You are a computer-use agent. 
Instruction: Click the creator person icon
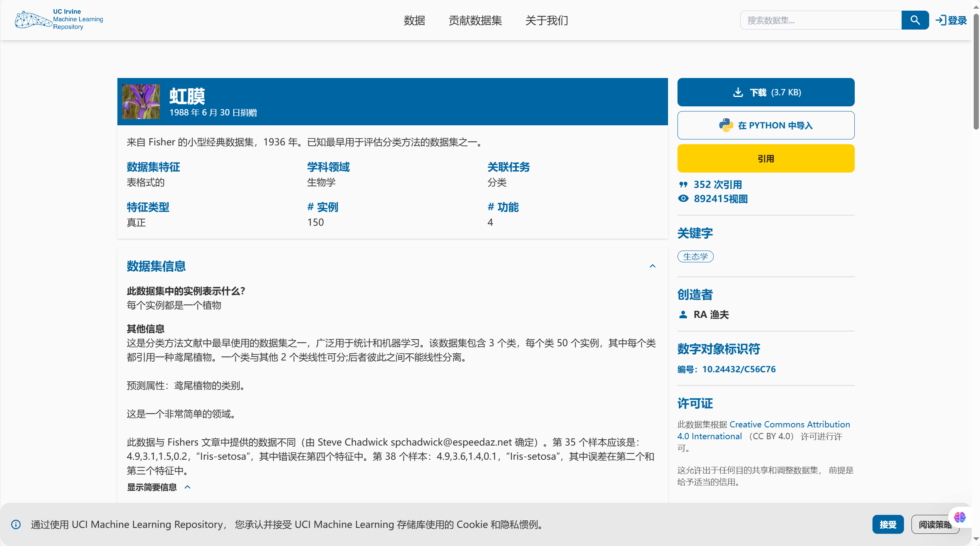pyautogui.click(x=683, y=314)
